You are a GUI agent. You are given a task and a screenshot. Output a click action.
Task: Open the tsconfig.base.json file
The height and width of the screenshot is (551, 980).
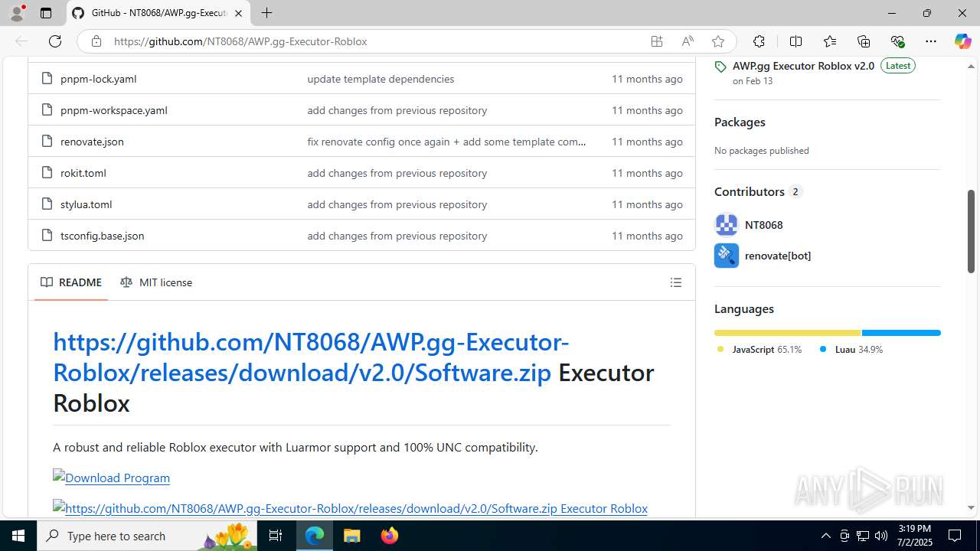[102, 236]
